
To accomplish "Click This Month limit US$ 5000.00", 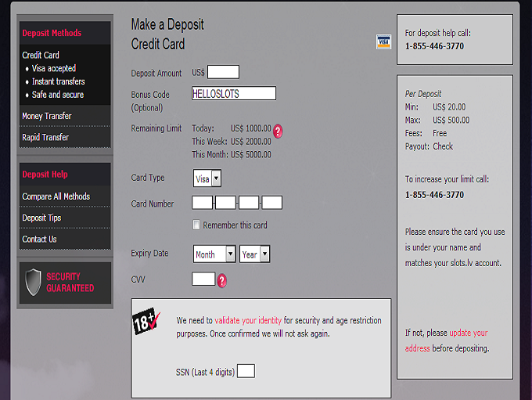I will point(251,155).
